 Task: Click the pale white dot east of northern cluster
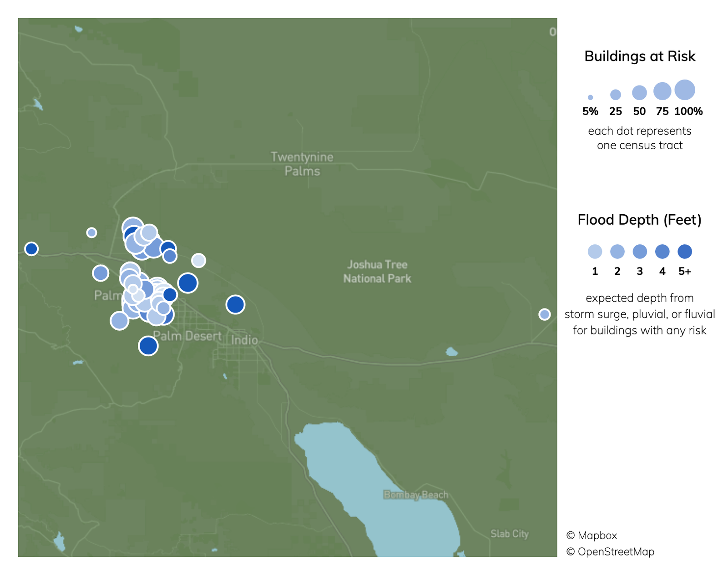[x=198, y=260]
